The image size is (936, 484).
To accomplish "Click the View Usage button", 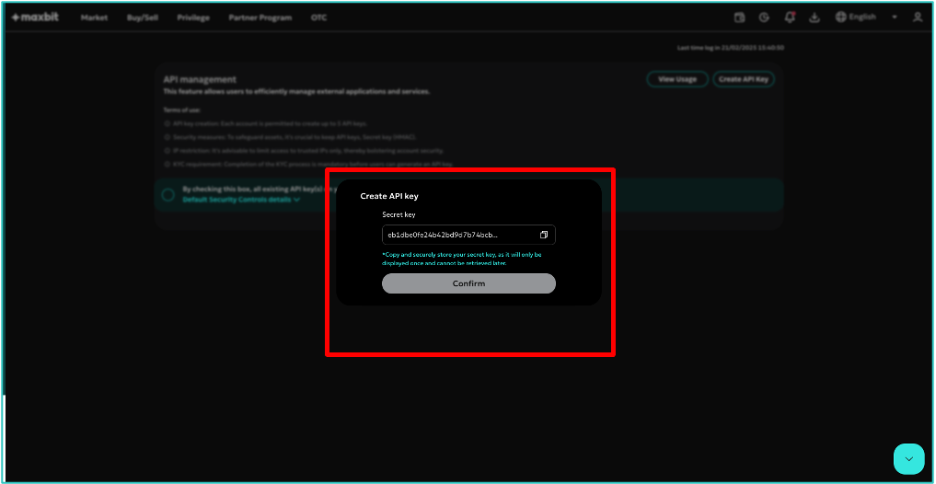I will 677,79.
